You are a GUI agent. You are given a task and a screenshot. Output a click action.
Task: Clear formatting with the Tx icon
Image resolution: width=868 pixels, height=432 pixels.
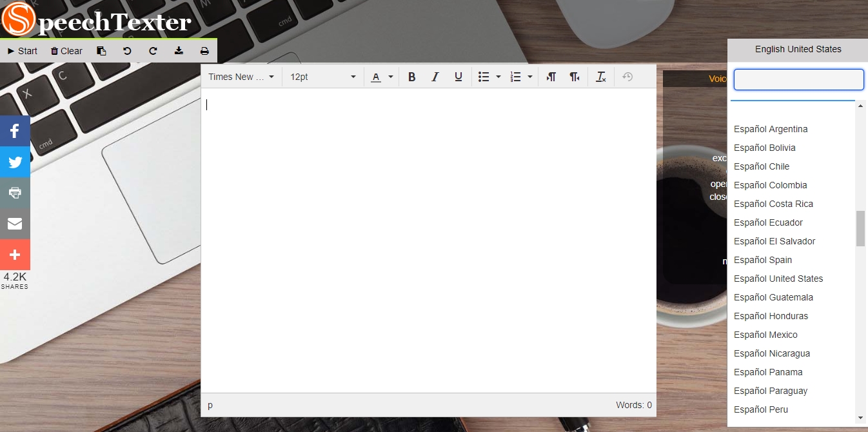tap(601, 77)
